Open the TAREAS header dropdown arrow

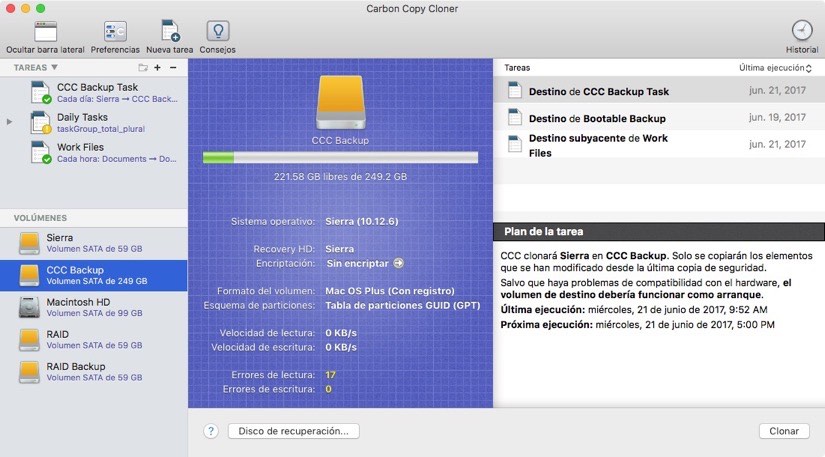point(54,68)
